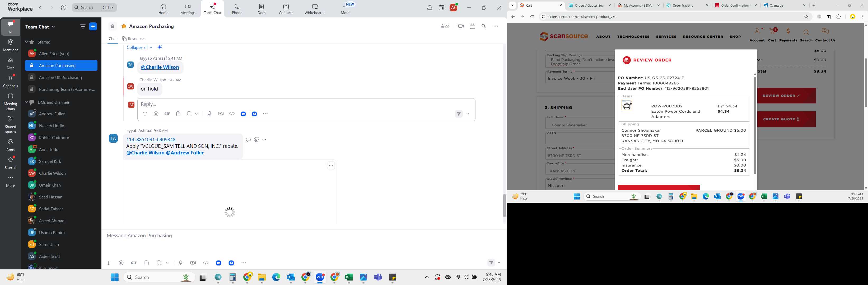Show hidden system tray icons

pyautogui.click(x=427, y=277)
